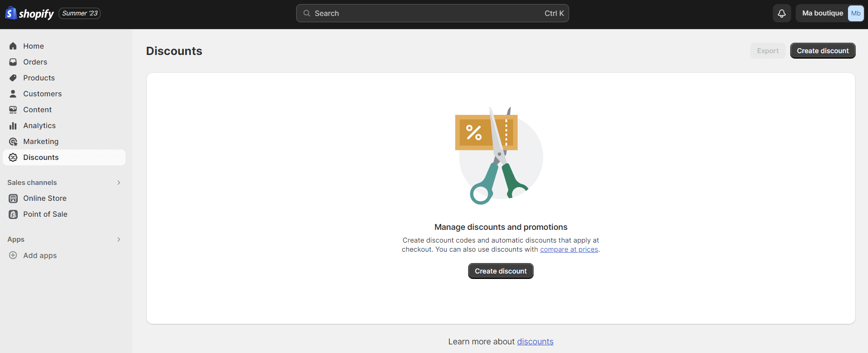
Task: Click the Shopify logo
Action: tap(30, 13)
